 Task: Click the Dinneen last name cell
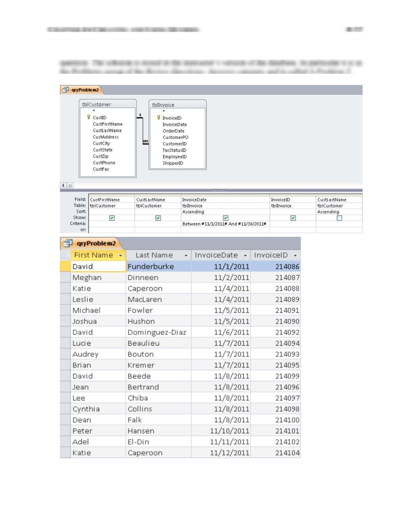point(158,278)
